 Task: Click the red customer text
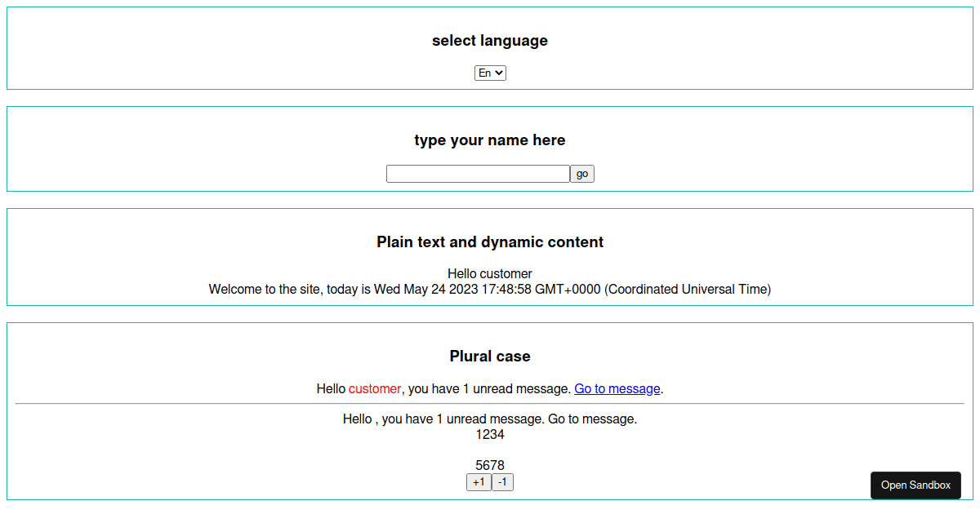[x=375, y=389]
